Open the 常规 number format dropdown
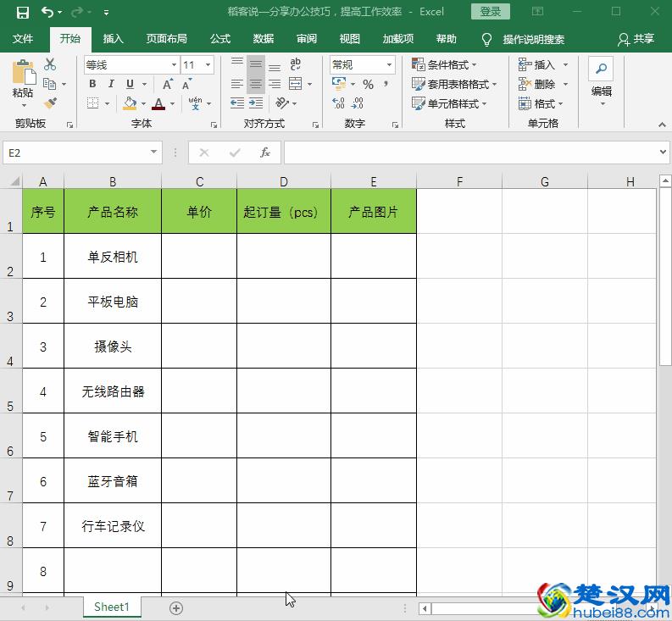The width and height of the screenshot is (672, 621). pyautogui.click(x=389, y=64)
